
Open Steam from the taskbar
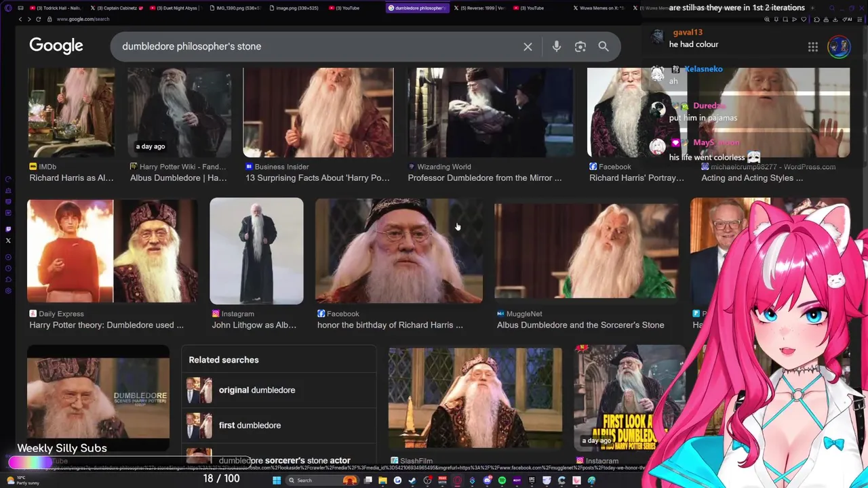click(412, 481)
